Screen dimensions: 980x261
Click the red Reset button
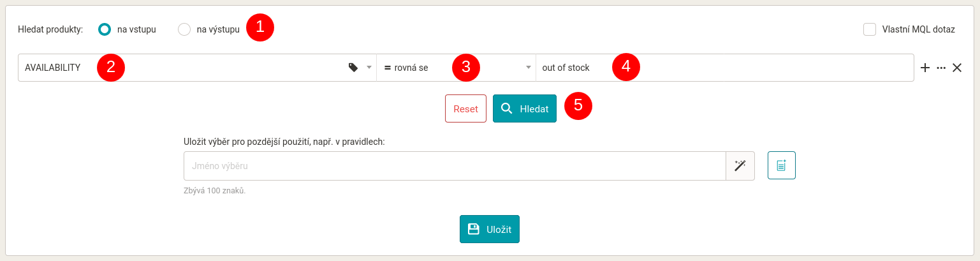465,108
